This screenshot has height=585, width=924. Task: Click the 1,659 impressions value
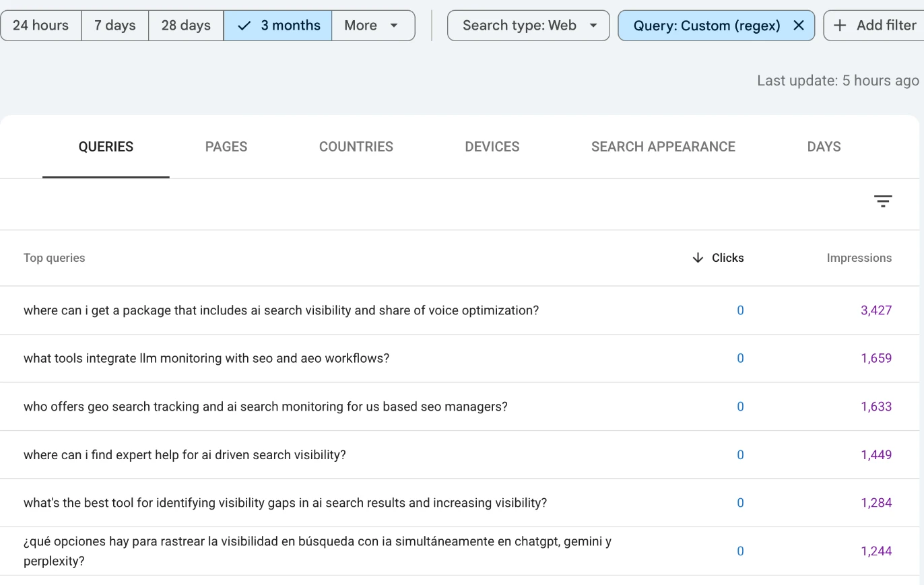pyautogui.click(x=876, y=358)
